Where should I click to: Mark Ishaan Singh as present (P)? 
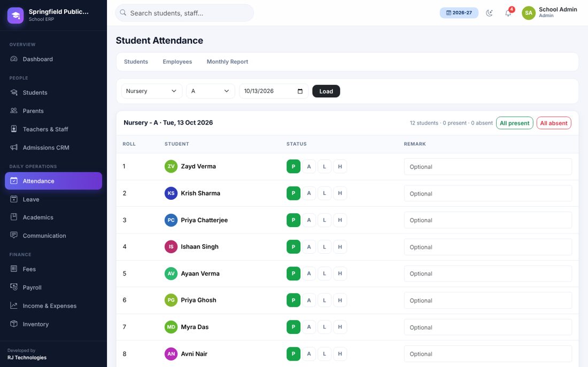pyautogui.click(x=293, y=247)
